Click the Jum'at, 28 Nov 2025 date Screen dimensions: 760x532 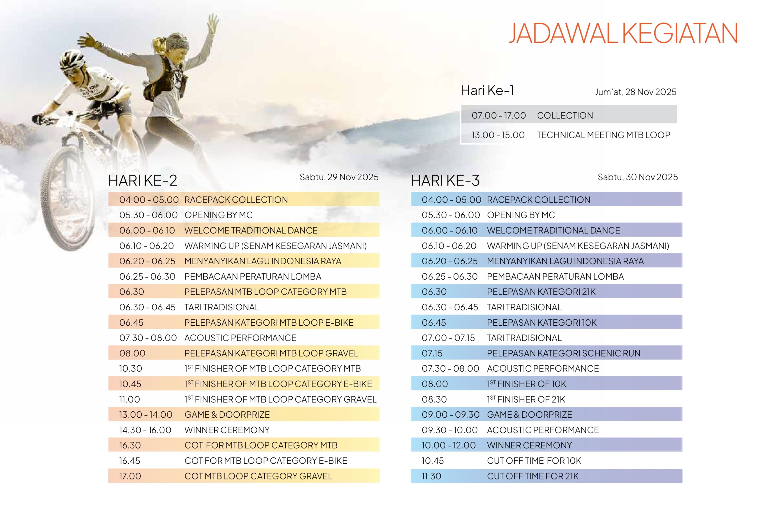tap(635, 92)
